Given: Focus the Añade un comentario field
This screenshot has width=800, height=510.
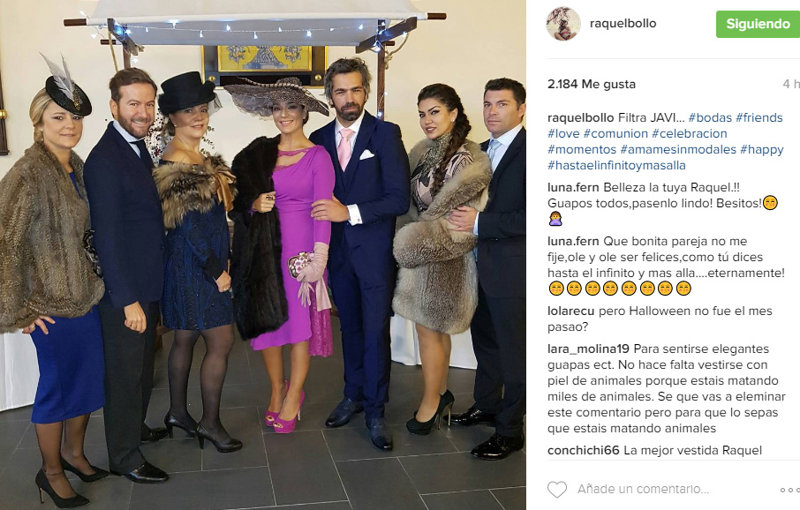Looking at the screenshot, I should [643, 489].
